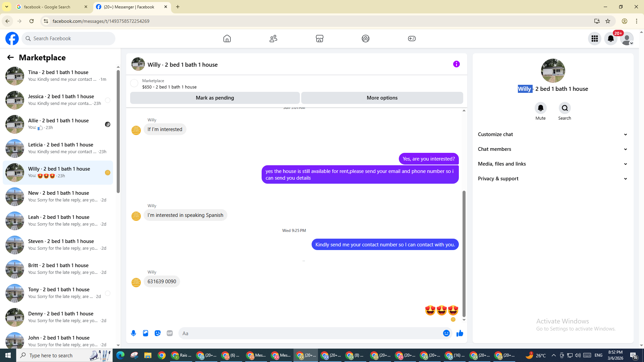The image size is (644, 362).
Task: Click the voice clip microphone icon
Action: pos(133,333)
